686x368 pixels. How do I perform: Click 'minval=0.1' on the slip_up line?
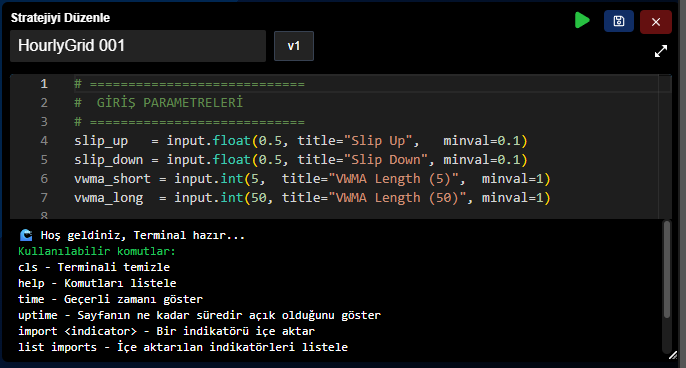[x=482, y=141]
